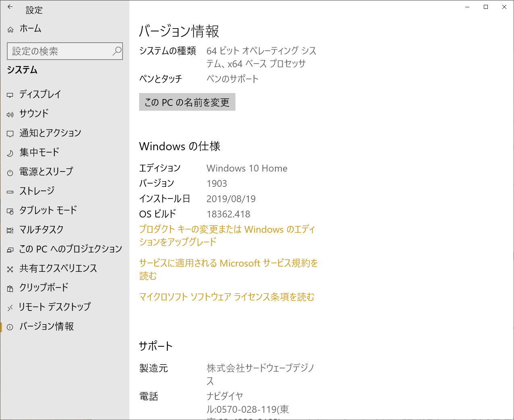
Task: Click the 電話 label
Action: pos(149,397)
